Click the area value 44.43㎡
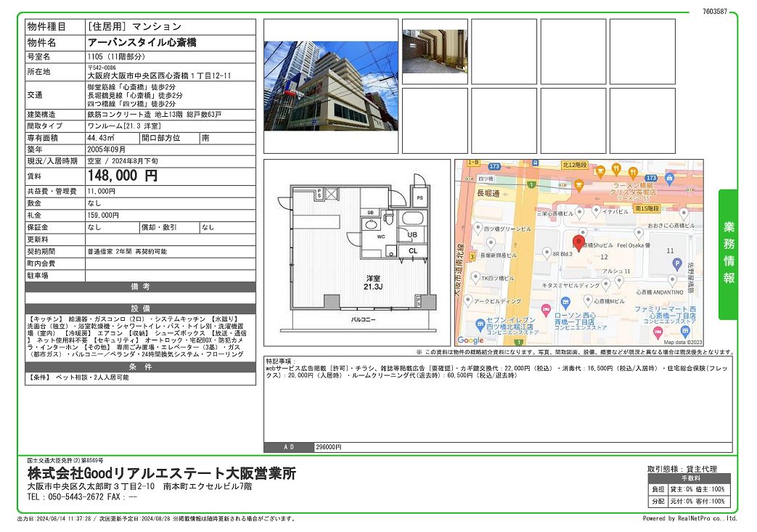 [100, 138]
